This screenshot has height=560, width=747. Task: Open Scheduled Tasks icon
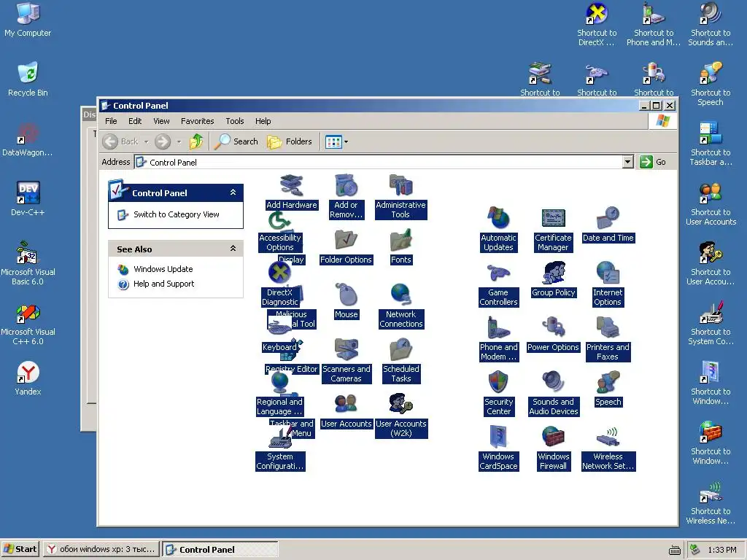(400, 350)
